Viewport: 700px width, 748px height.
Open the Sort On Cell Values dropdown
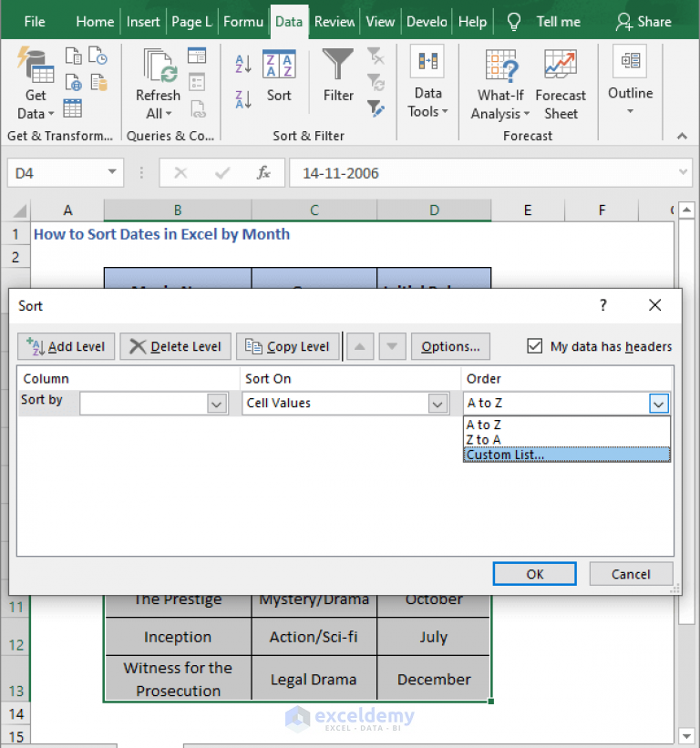click(437, 404)
